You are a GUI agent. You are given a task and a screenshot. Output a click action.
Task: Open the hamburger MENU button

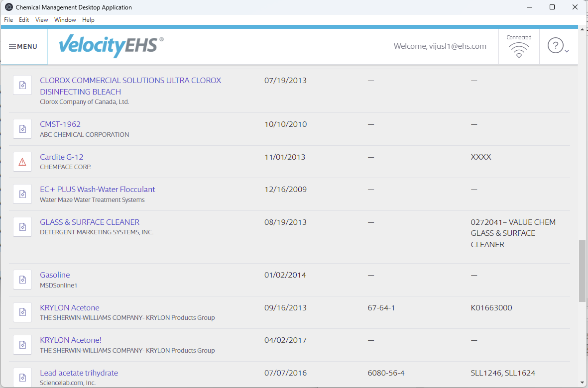click(x=23, y=46)
